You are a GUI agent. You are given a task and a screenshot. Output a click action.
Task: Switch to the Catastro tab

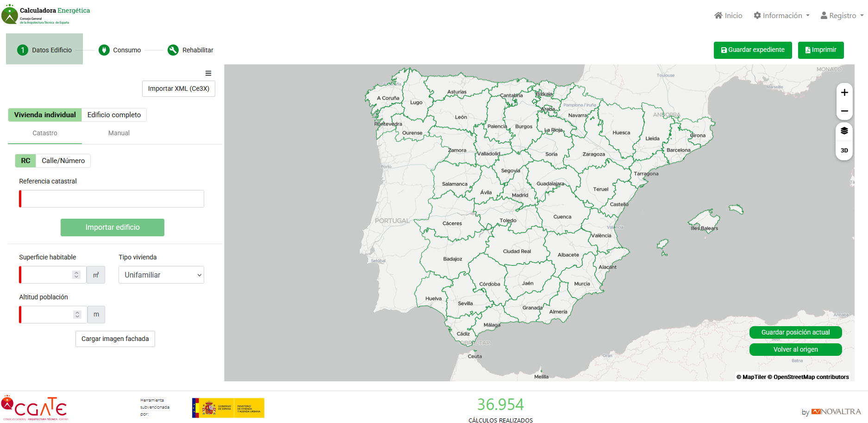pos(45,133)
